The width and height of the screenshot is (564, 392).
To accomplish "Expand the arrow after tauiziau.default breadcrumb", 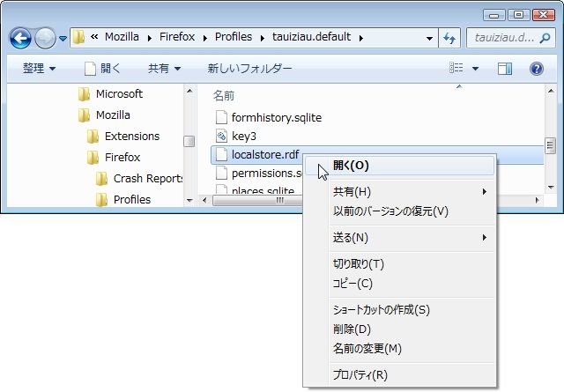I will point(360,38).
